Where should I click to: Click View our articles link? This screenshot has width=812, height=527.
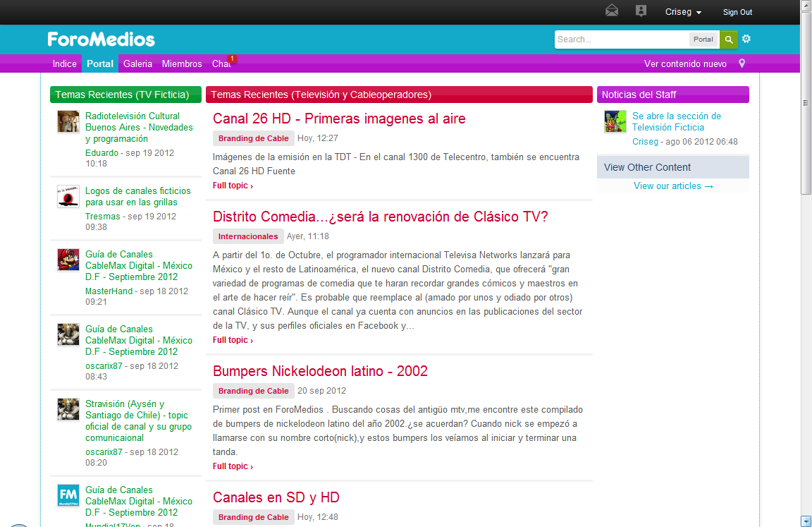click(x=673, y=186)
